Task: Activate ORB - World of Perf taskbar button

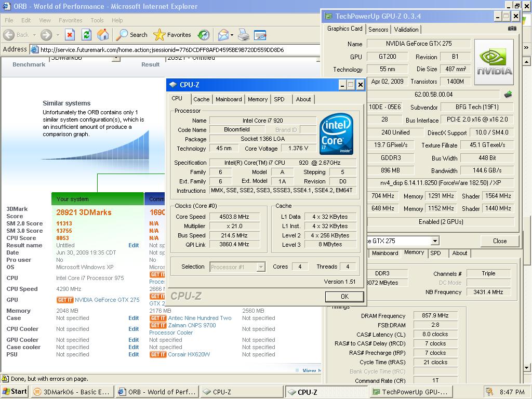Action: point(157,392)
